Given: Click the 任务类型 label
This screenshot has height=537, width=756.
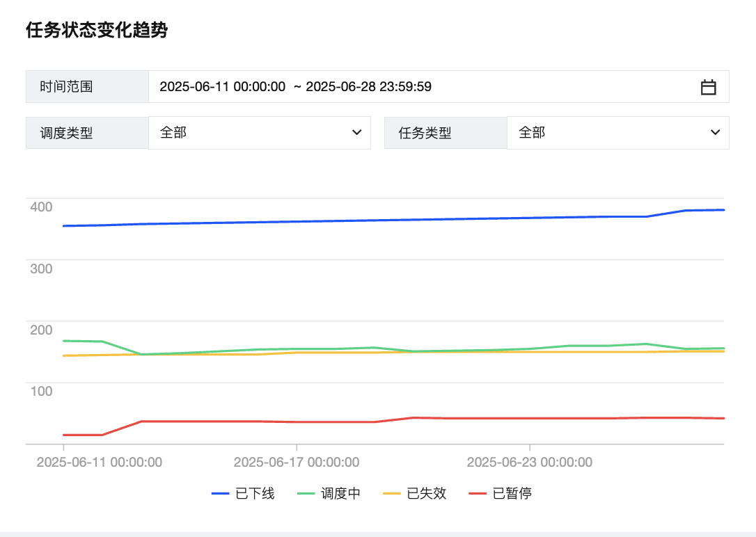Looking at the screenshot, I should point(425,133).
